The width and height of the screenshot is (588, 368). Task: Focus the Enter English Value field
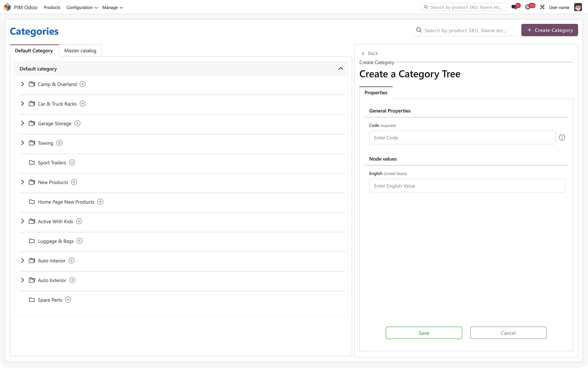pyautogui.click(x=467, y=186)
